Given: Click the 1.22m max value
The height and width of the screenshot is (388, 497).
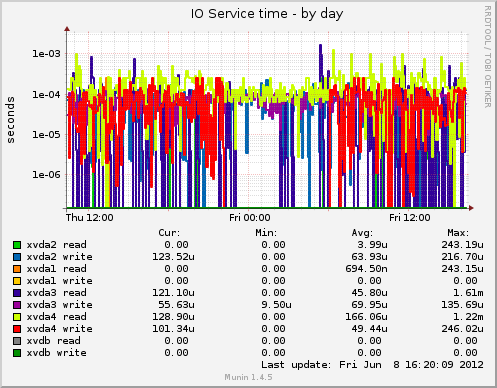Looking at the screenshot, I should pyautogui.click(x=468, y=317).
